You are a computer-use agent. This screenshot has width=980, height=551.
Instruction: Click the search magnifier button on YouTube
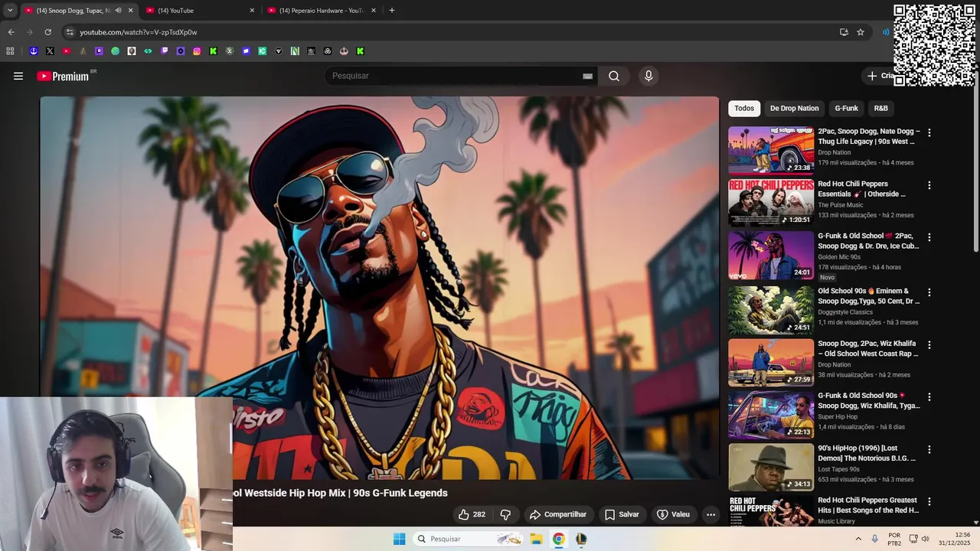click(x=614, y=76)
